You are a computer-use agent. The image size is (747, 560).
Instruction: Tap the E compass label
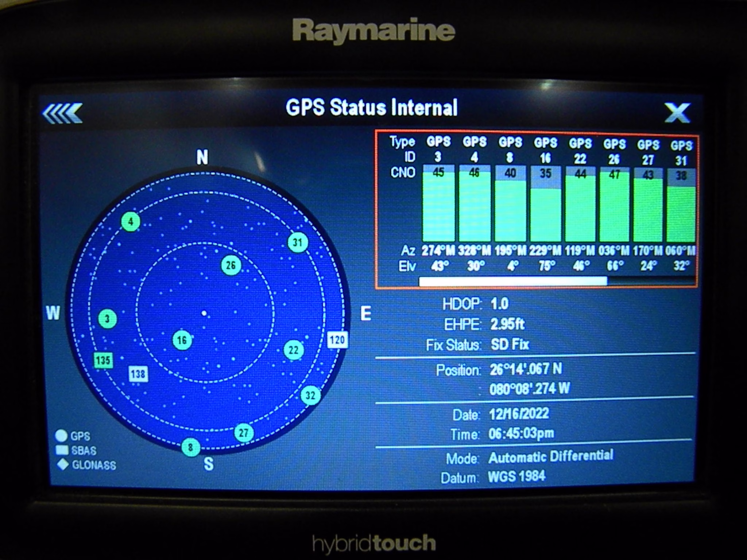(366, 314)
